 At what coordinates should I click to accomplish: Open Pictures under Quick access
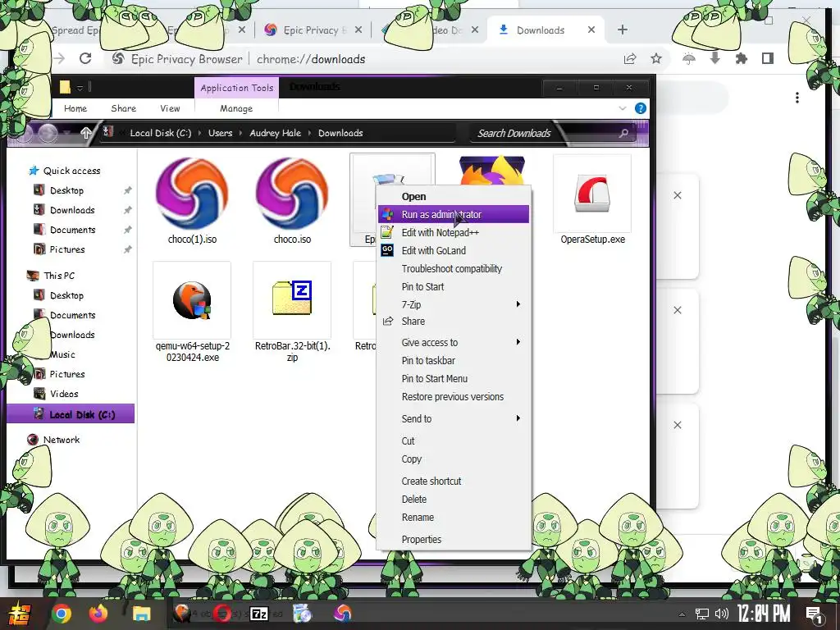[67, 249]
